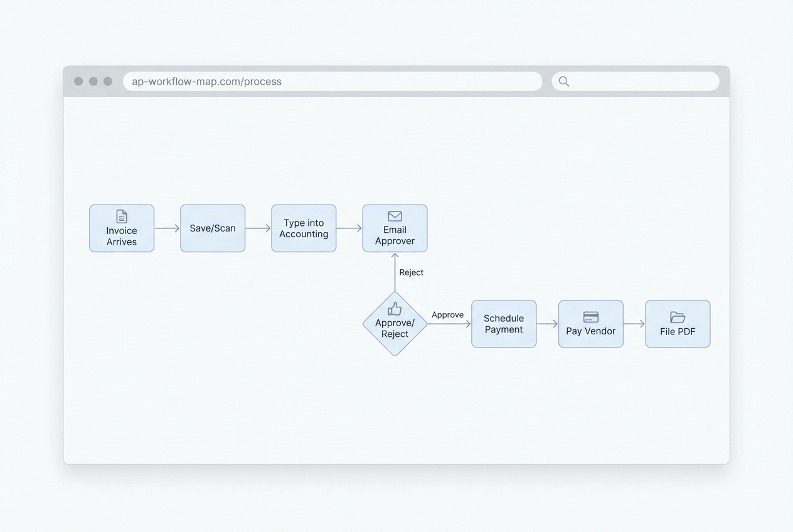Image resolution: width=793 pixels, height=532 pixels.
Task: Click the middle traffic light dot
Action: click(93, 81)
